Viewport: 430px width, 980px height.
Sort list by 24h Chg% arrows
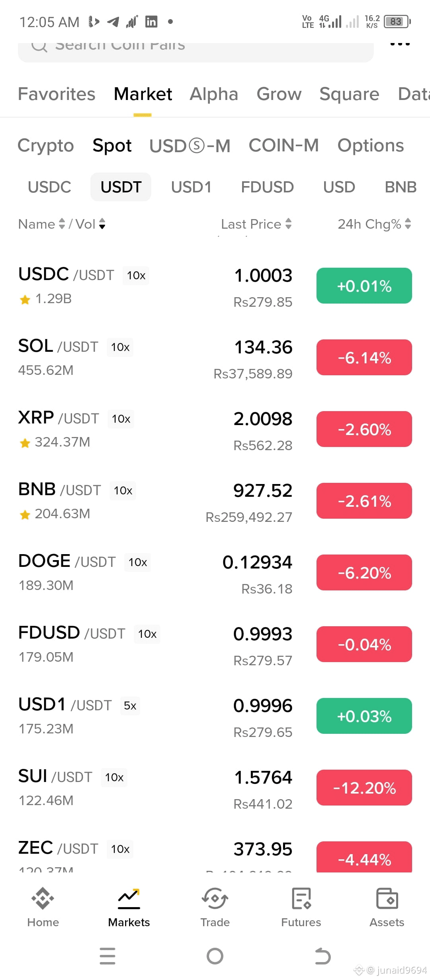[x=408, y=224]
